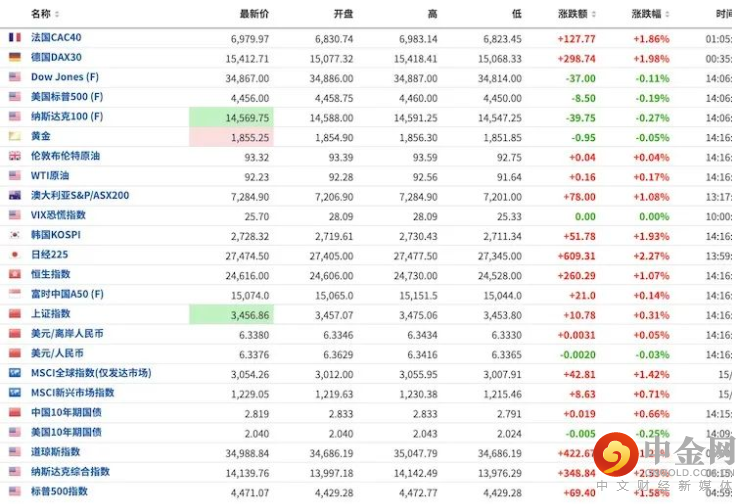The image size is (750, 504).
Task: Open the Dow Jones (F) link
Action: coord(65,77)
